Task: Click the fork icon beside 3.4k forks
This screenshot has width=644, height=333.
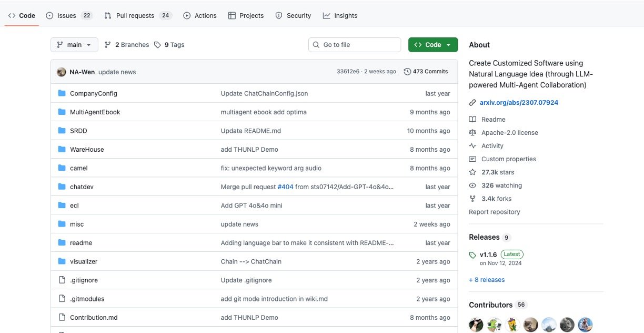Action: 472,199
